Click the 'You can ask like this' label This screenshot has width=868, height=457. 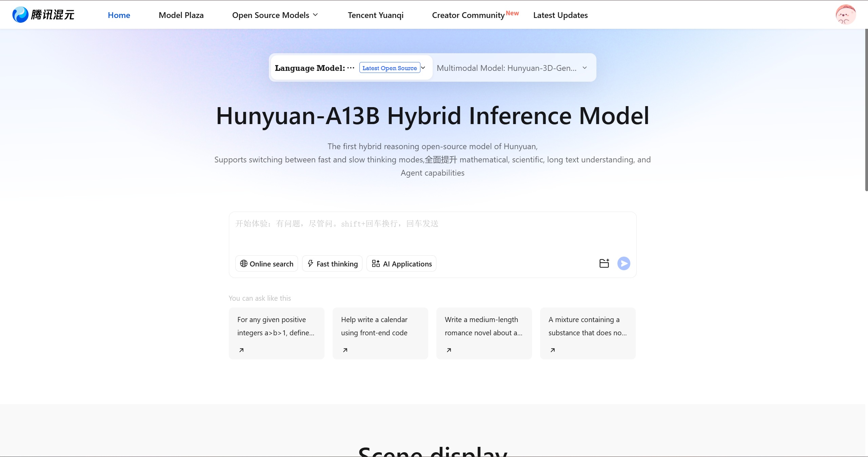coord(260,298)
